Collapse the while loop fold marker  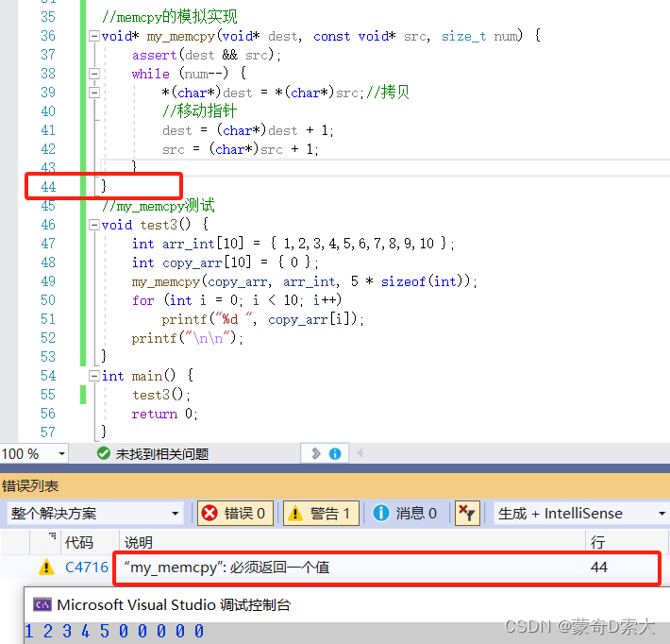pyautogui.click(x=93, y=74)
